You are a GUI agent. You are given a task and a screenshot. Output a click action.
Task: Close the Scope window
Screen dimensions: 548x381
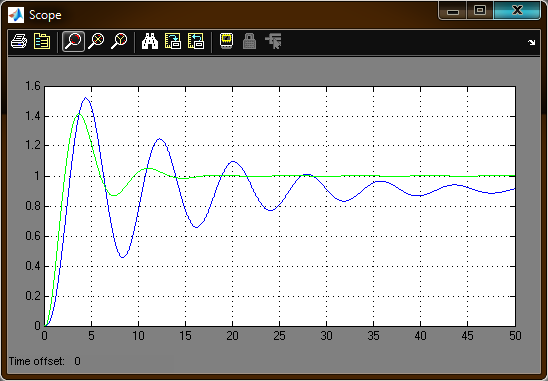[x=517, y=10]
